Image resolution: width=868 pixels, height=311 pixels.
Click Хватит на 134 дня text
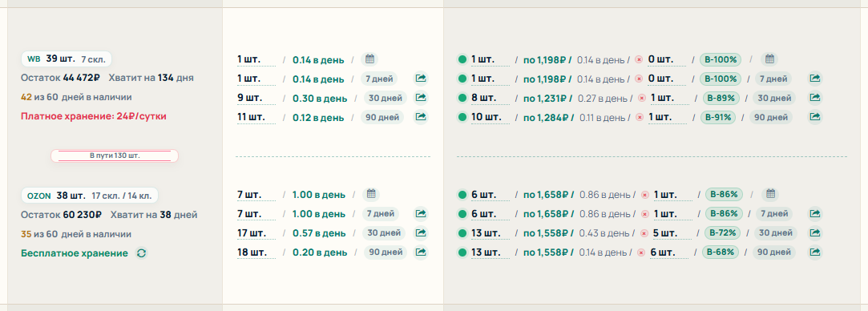pyautogui.click(x=151, y=78)
